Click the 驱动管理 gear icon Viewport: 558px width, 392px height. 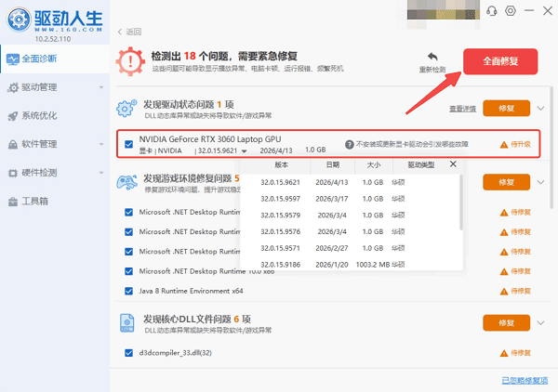(13, 87)
